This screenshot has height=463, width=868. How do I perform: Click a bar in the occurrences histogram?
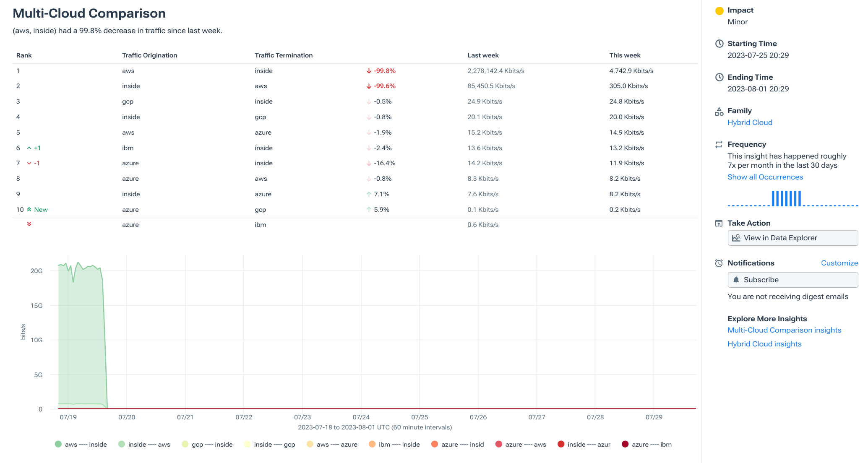(786, 198)
